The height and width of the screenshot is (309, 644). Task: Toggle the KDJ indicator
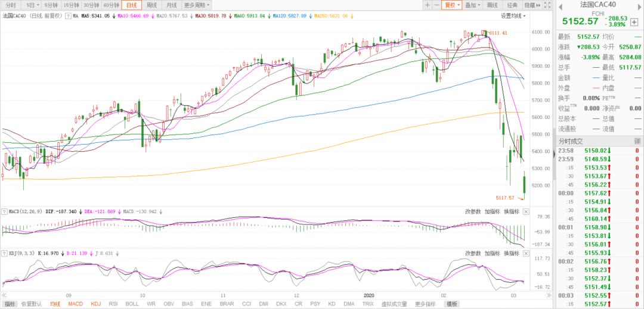click(x=95, y=304)
